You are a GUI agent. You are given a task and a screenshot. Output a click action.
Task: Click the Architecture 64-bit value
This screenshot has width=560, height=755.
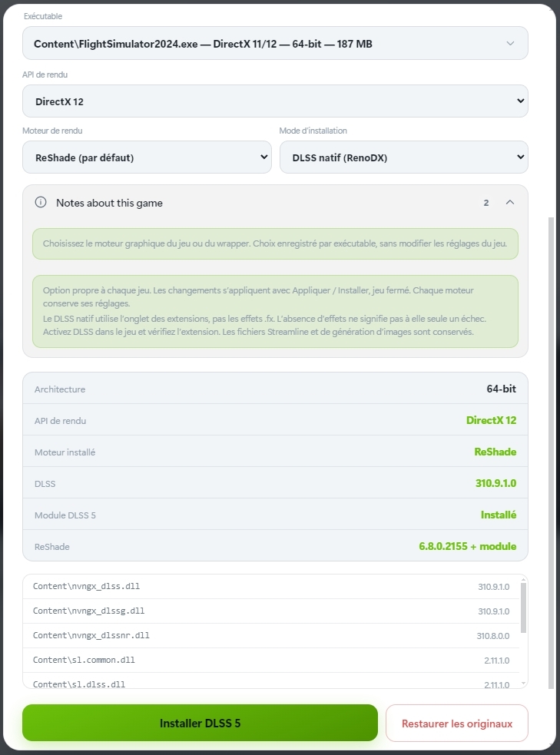click(x=502, y=389)
